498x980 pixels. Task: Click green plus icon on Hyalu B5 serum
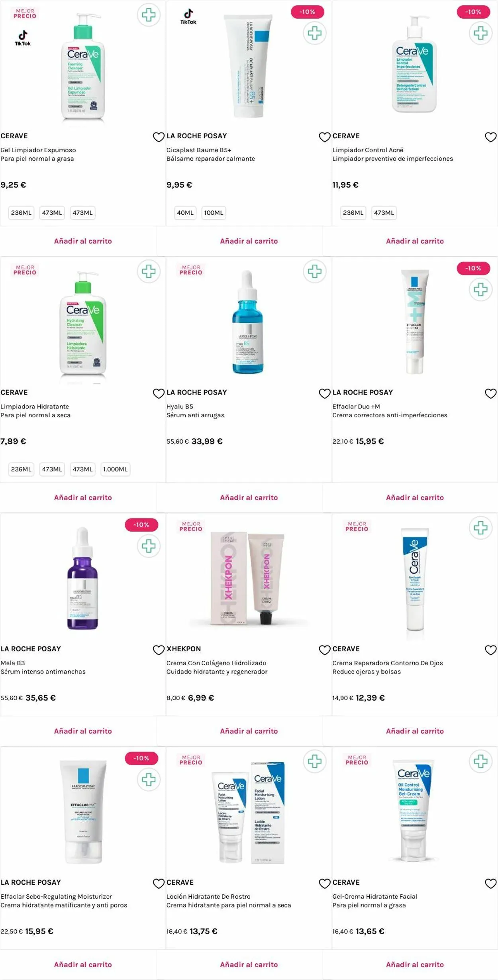(314, 271)
